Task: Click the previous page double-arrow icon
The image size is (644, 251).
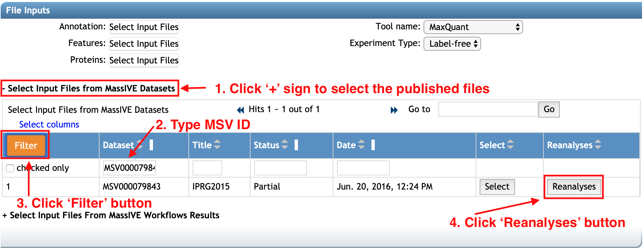Action: [x=240, y=110]
